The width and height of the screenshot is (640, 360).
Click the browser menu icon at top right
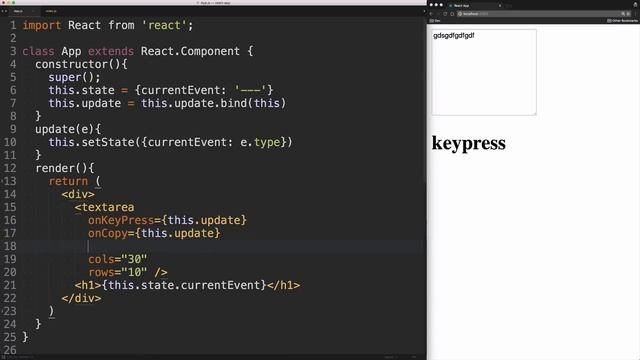(635, 14)
